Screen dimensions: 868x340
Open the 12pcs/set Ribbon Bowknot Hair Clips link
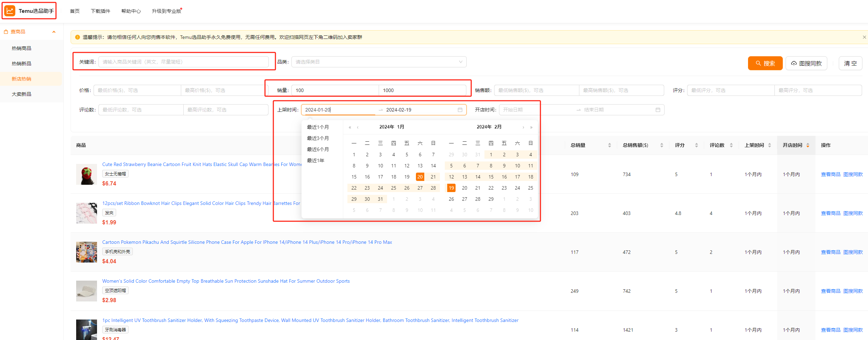201,203
